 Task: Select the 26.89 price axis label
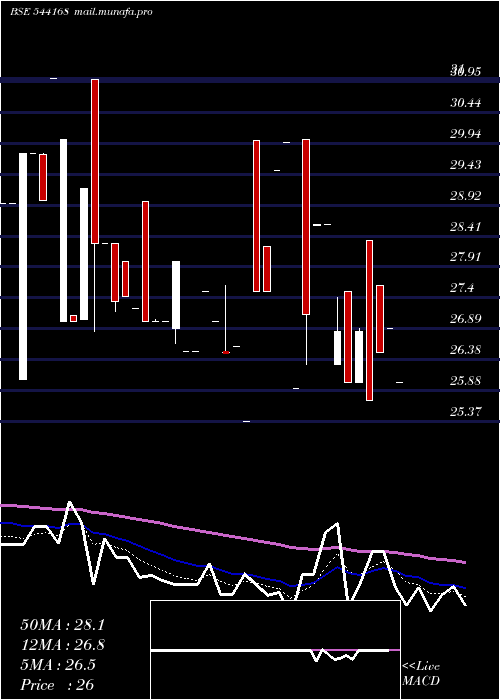[466, 319]
